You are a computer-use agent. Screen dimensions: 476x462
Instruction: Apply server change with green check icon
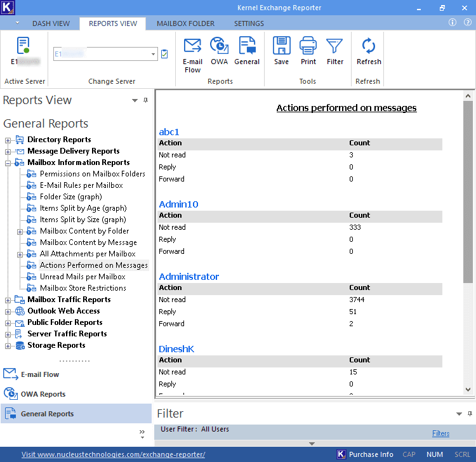(164, 54)
